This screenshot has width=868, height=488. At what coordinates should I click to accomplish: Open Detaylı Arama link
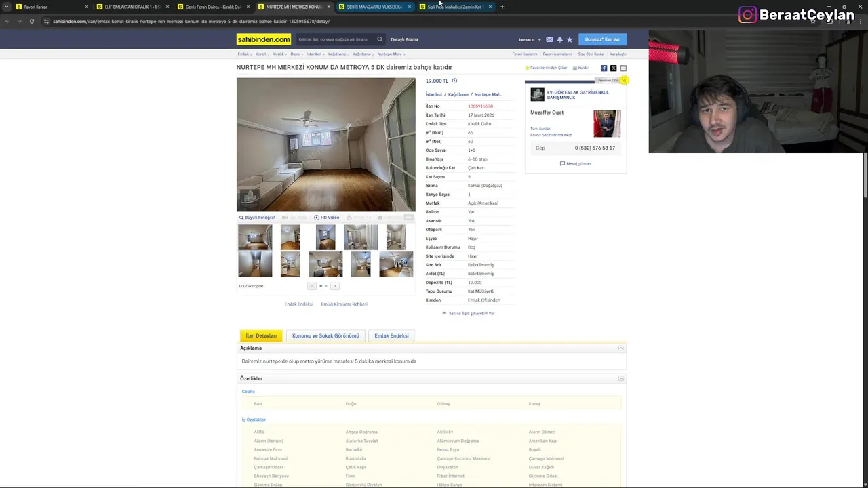(x=404, y=39)
